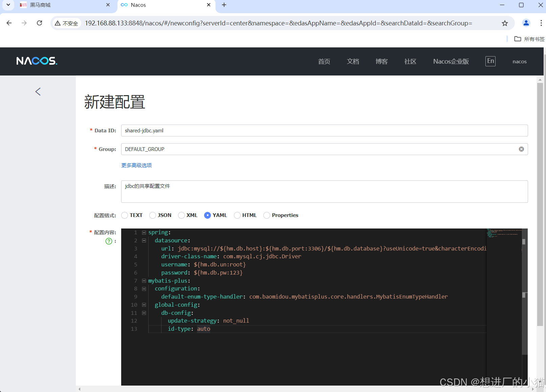546x392 pixels.
Task: Open the 社区 nav item
Action: pyautogui.click(x=410, y=61)
